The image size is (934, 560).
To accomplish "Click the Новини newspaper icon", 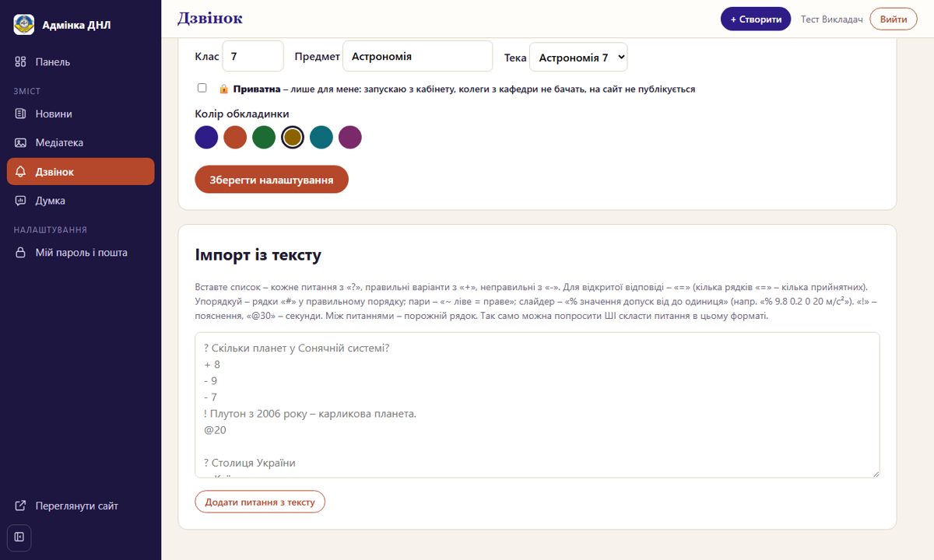I will pyautogui.click(x=21, y=114).
